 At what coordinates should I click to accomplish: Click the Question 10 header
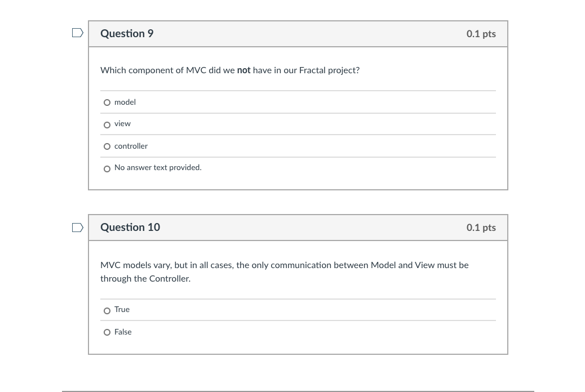coord(130,228)
